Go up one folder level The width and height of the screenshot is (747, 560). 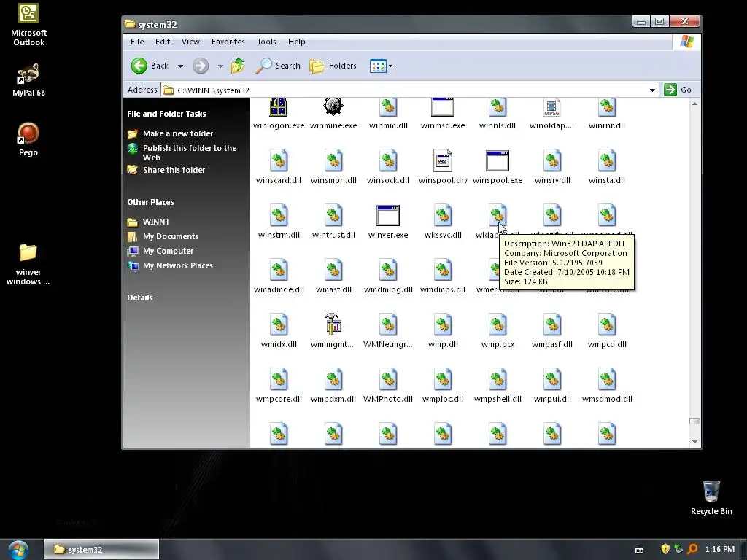[x=238, y=66]
